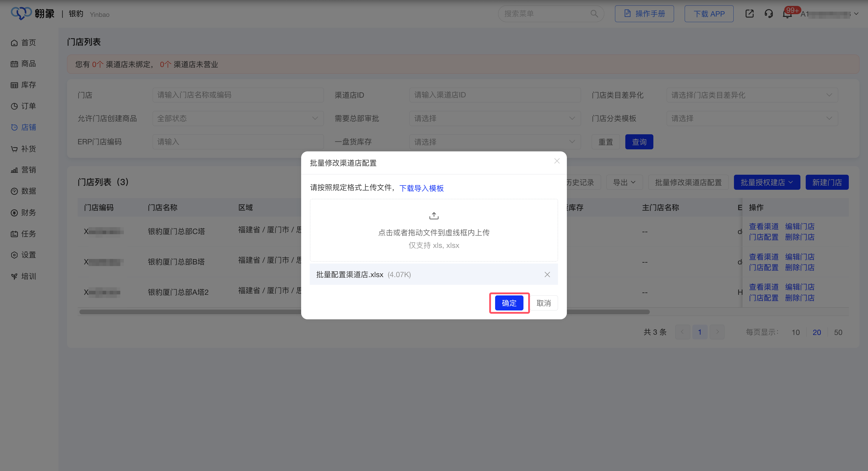Open the 库存 inventory section
Viewport: 868px width, 471px height.
click(x=28, y=85)
